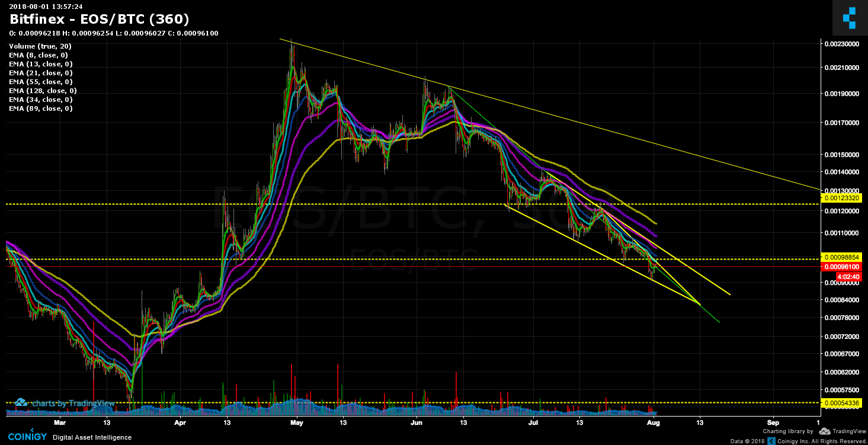Click the 'May' date axis label
Image resolution: width=868 pixels, height=445 pixels.
point(297,422)
